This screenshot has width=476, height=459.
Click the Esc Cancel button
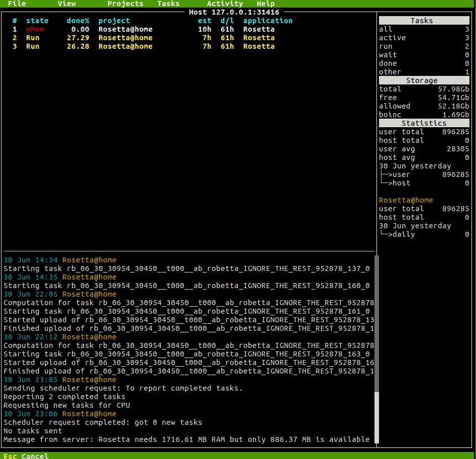[26, 455]
